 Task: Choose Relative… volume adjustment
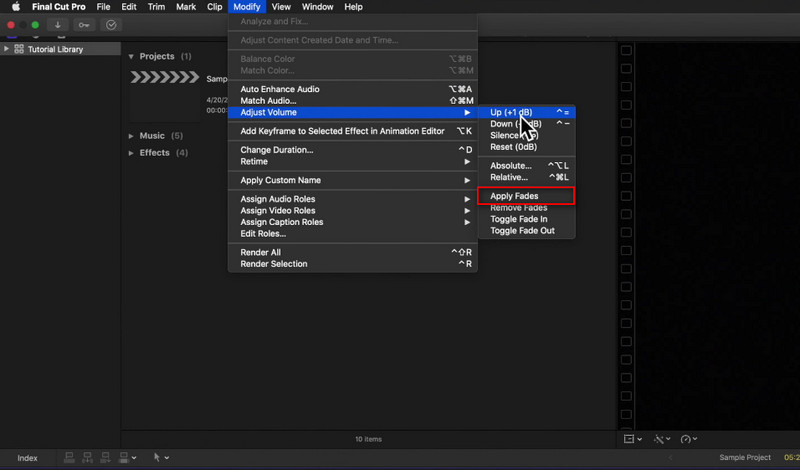527,177
